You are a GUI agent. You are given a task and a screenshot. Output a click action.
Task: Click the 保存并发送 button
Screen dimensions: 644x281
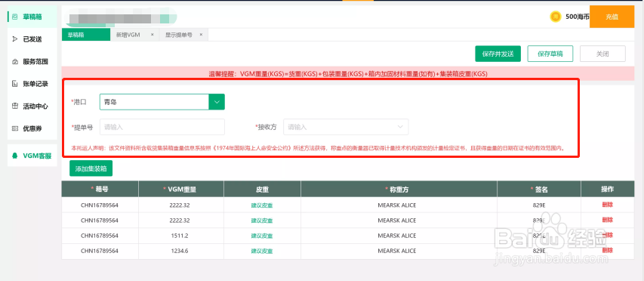(498, 54)
